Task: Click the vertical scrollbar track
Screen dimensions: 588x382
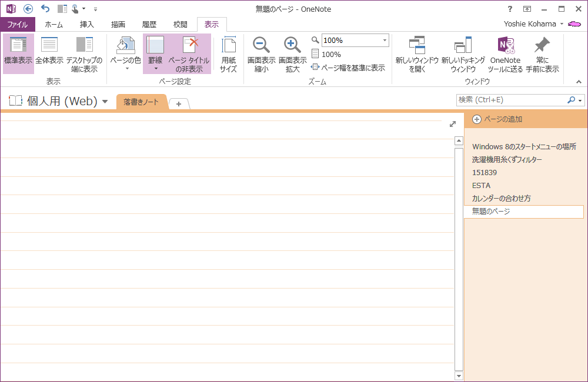Action: [459, 259]
